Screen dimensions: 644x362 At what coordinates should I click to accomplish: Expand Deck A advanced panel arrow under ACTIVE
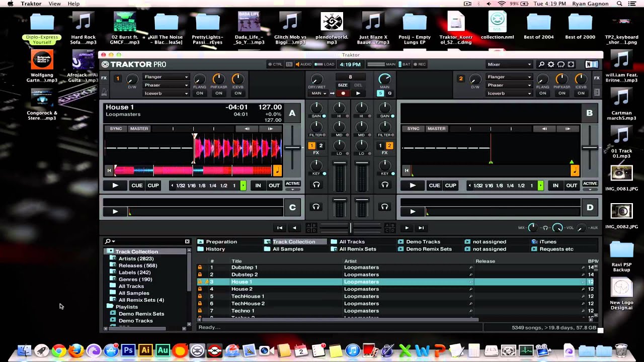coord(293,190)
